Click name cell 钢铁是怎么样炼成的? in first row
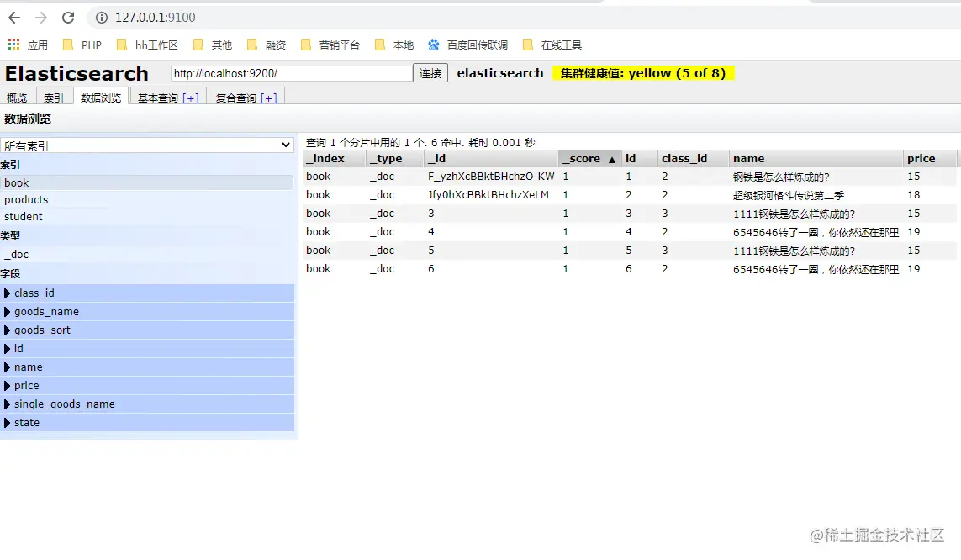Viewport: 961px width, 560px height. point(781,177)
